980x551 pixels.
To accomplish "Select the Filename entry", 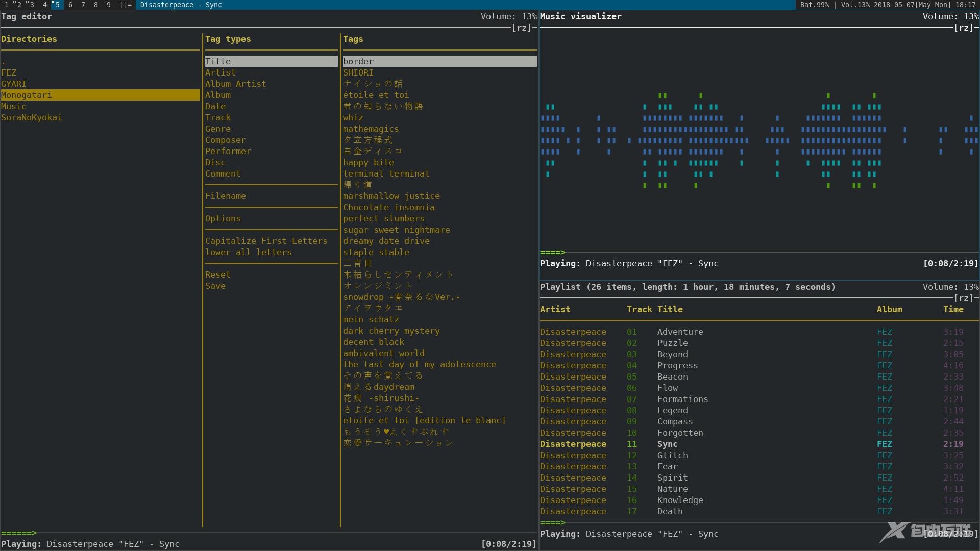I will point(272,196).
